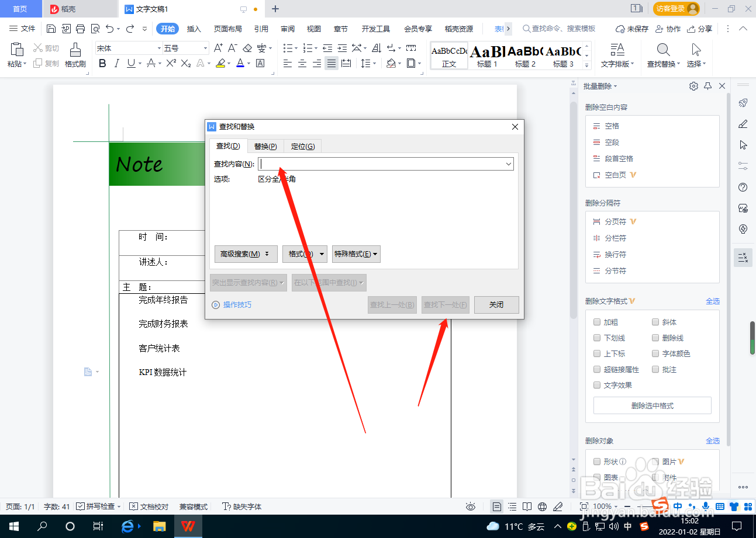
Task: Open the batch delete panel settings gear
Action: (x=693, y=86)
